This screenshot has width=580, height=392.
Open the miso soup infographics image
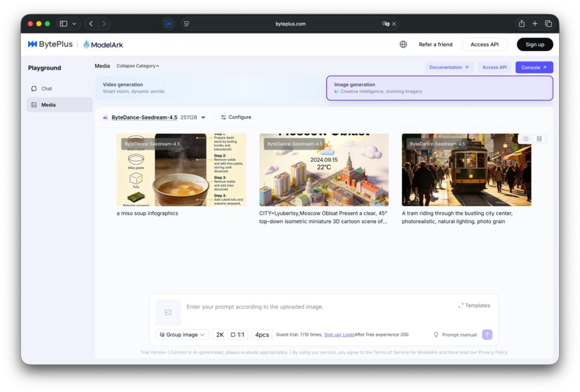click(182, 170)
